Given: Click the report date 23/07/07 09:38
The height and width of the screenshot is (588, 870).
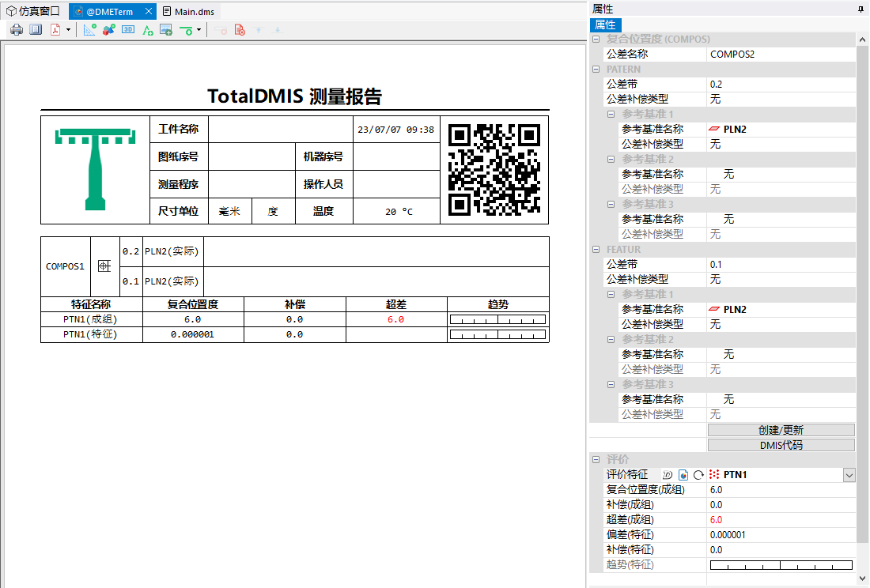Looking at the screenshot, I should (396, 130).
